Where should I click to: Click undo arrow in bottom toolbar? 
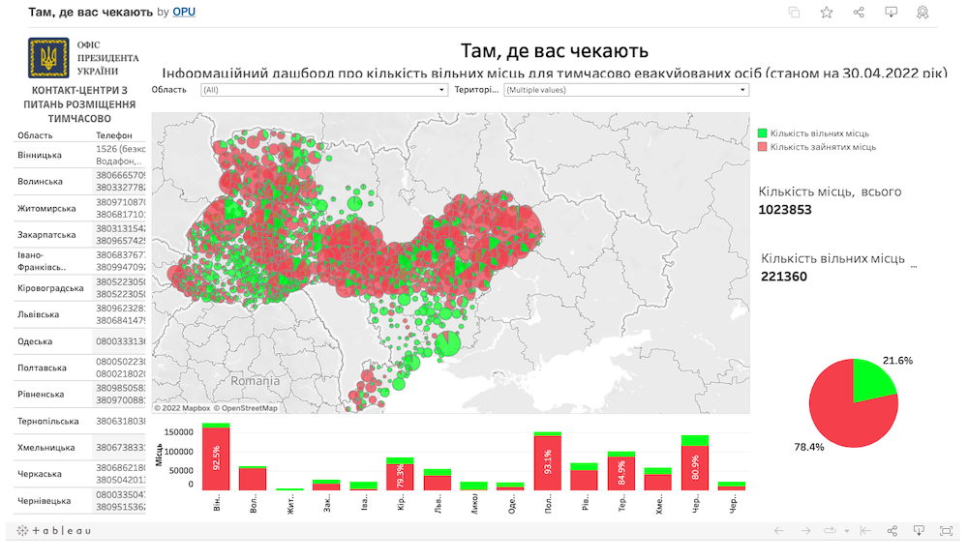coord(777,530)
